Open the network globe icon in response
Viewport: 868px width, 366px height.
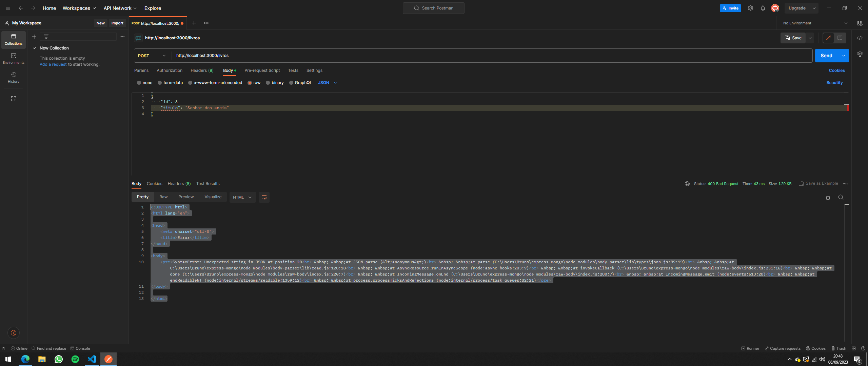point(687,184)
